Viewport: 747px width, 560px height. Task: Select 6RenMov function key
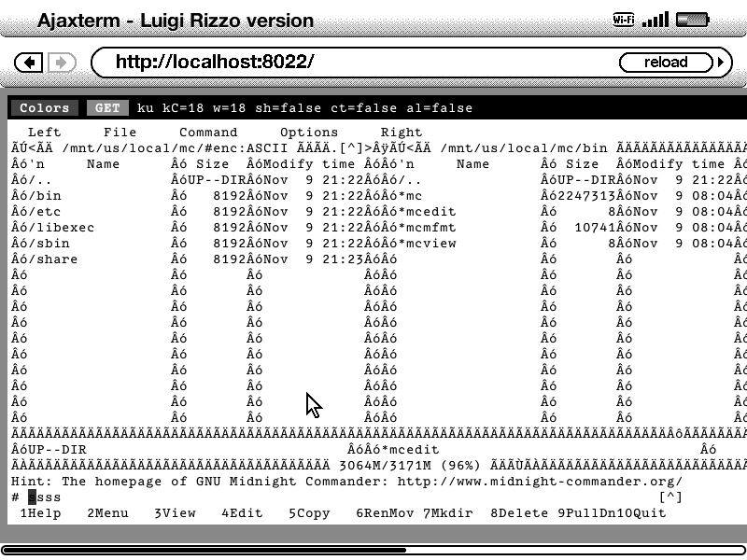pyautogui.click(x=385, y=513)
